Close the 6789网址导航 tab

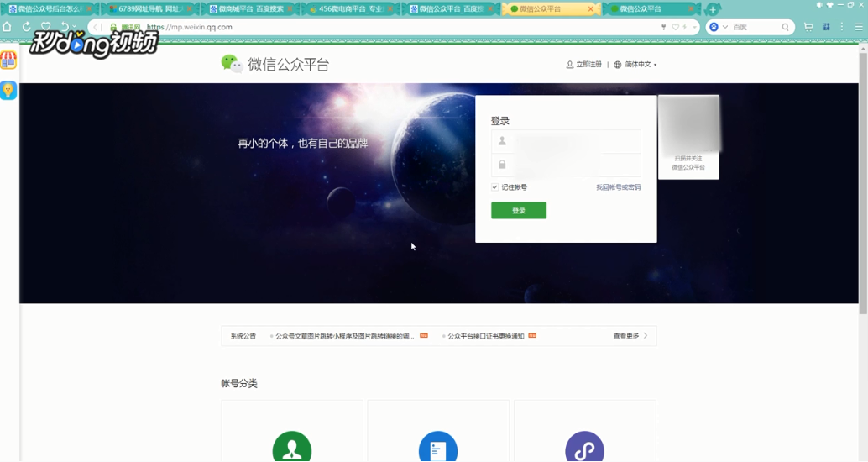click(190, 9)
